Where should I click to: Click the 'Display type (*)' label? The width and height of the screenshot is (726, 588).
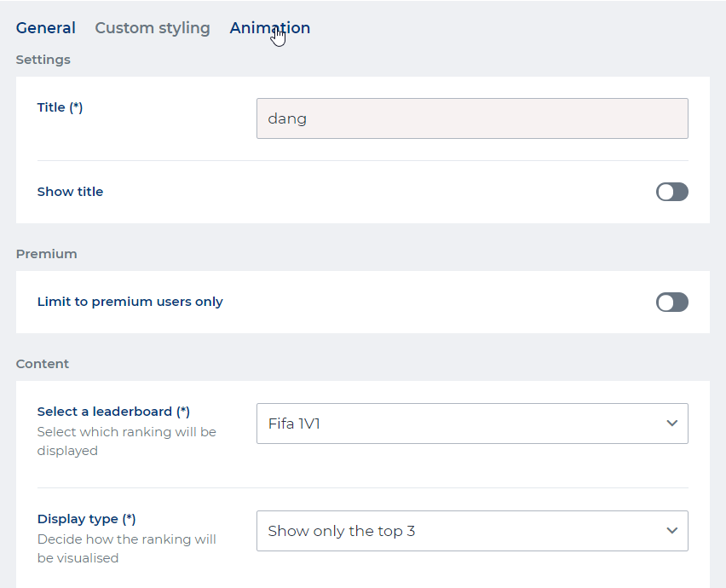[86, 519]
